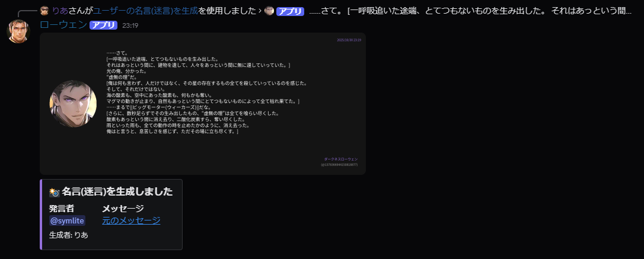Follow the 元のメッセージ link
Screen dimensions: 644x259
click(131, 220)
